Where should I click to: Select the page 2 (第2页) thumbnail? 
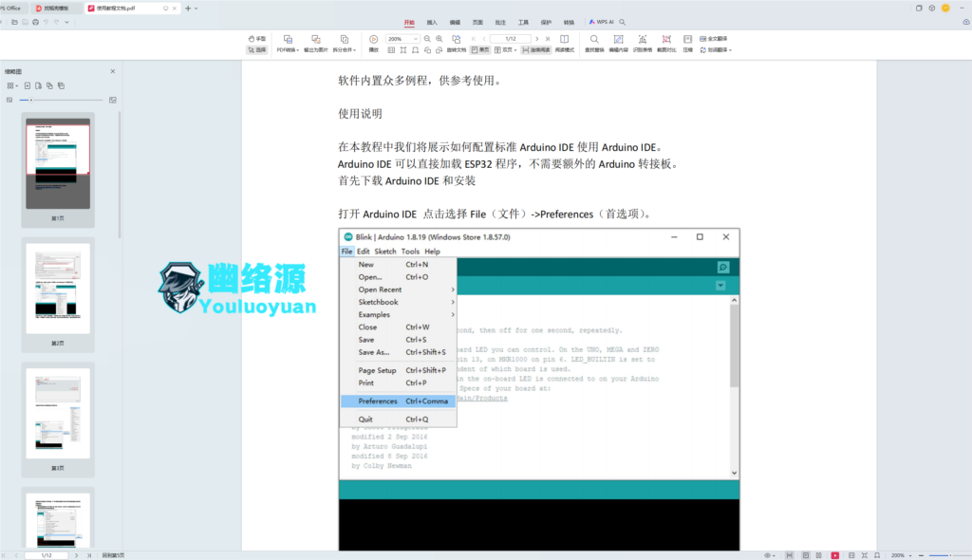(x=58, y=289)
